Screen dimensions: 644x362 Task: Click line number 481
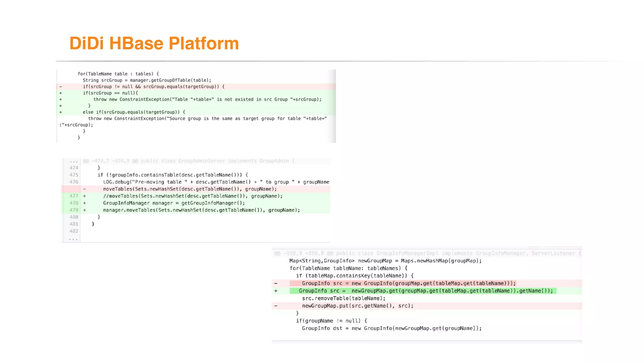74,224
